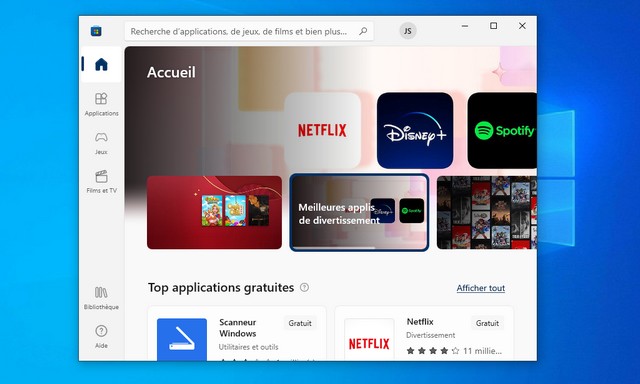This screenshot has height=384, width=640.
Task: Click the Netflix star rating
Action: [433, 351]
